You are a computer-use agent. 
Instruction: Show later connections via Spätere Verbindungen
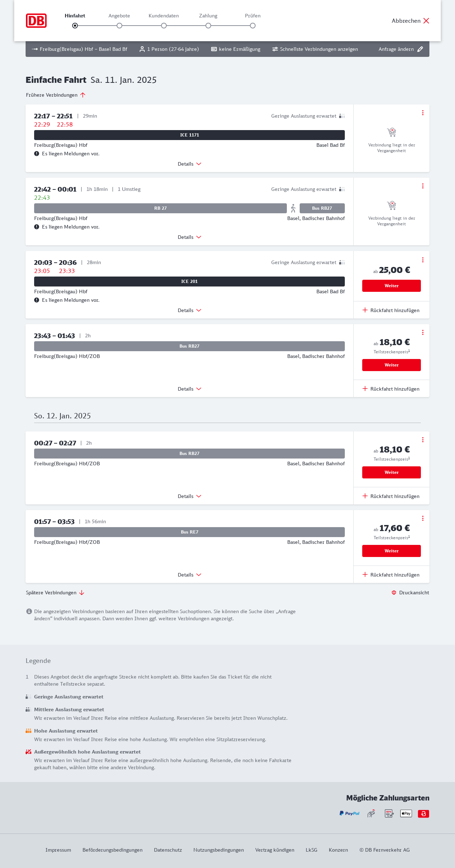tap(55, 593)
